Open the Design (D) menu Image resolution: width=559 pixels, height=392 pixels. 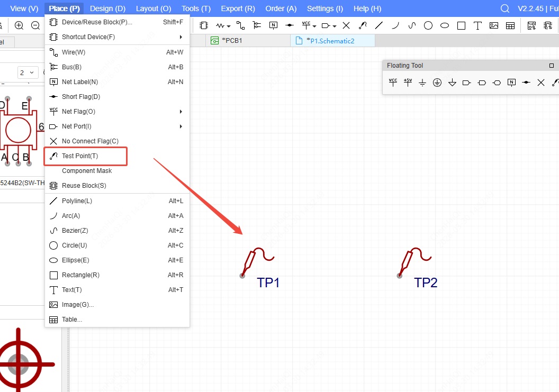click(x=107, y=8)
